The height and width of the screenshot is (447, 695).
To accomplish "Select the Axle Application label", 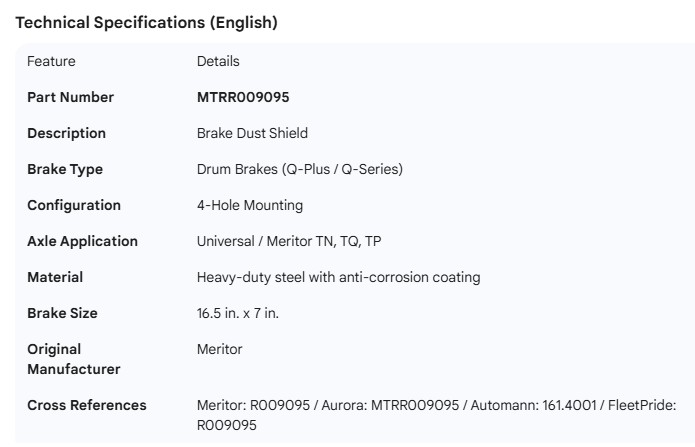I will tap(82, 241).
